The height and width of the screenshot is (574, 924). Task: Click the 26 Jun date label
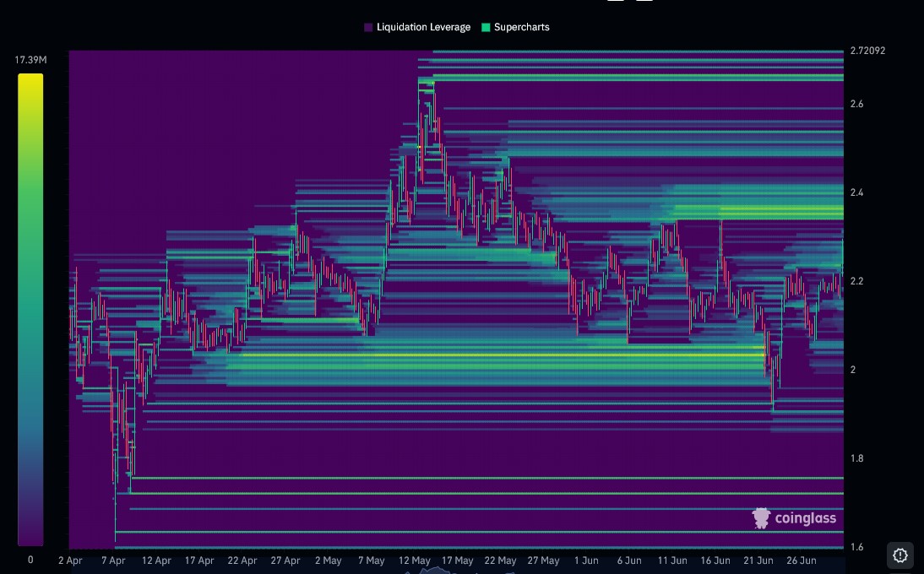pos(802,560)
